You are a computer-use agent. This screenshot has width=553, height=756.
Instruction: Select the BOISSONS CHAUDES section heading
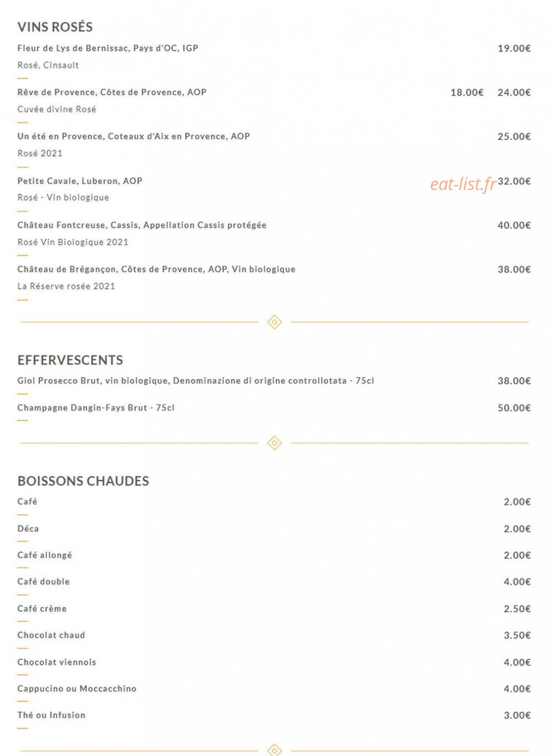pos(83,481)
